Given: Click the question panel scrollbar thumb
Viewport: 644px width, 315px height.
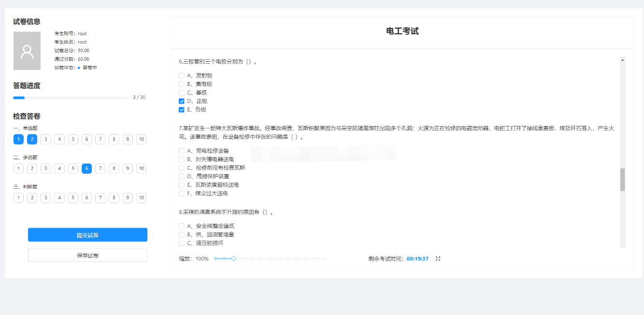Looking at the screenshot, I should (x=622, y=179).
